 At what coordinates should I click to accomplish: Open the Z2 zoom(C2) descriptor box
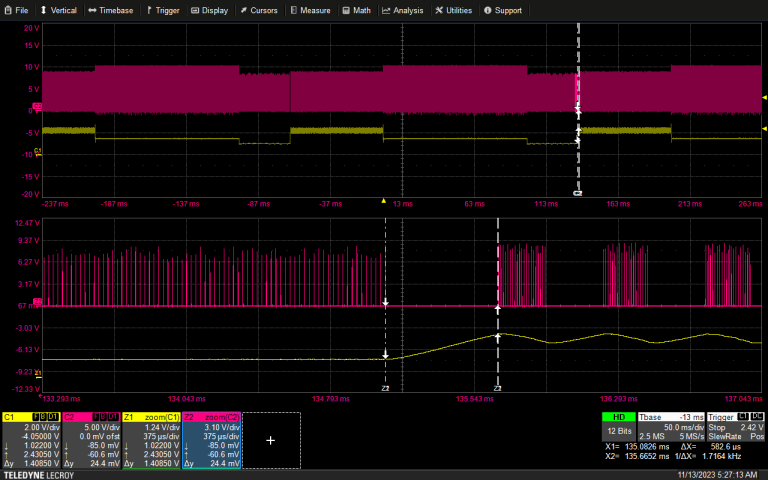point(211,440)
